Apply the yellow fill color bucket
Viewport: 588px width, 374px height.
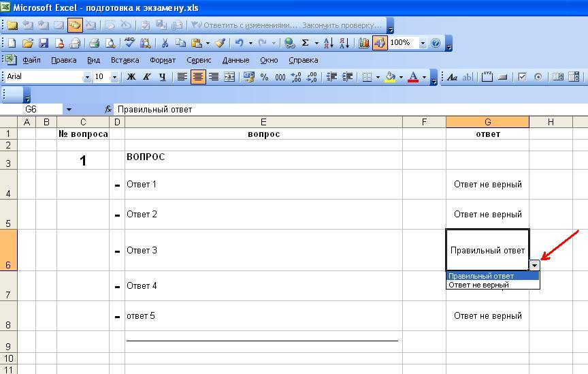tap(390, 77)
